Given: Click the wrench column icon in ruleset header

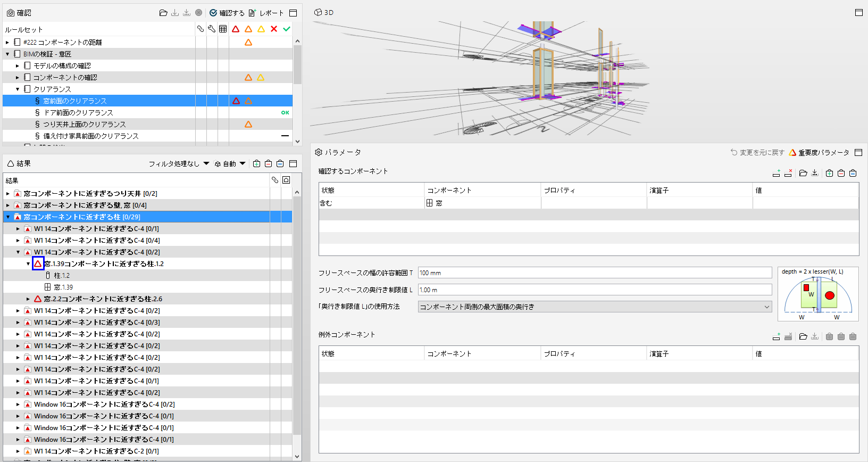Looking at the screenshot, I should coord(212,29).
